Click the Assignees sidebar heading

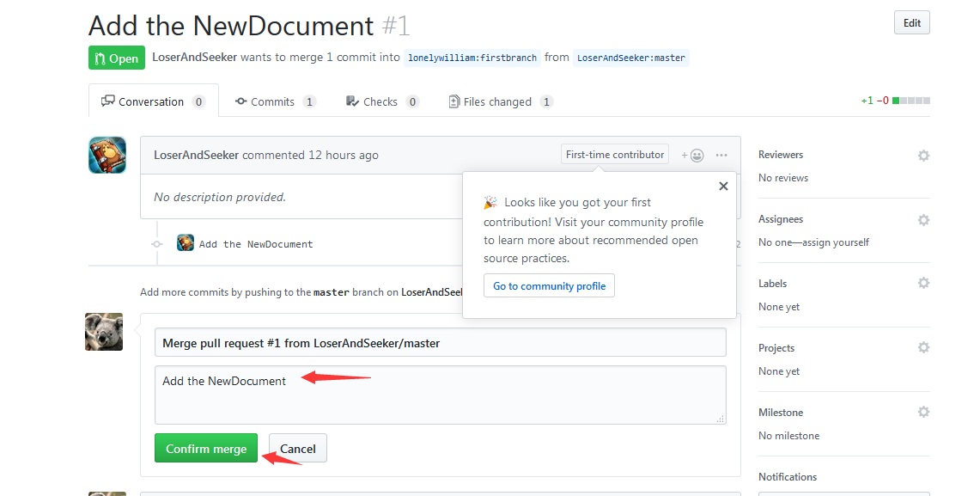[781, 219]
